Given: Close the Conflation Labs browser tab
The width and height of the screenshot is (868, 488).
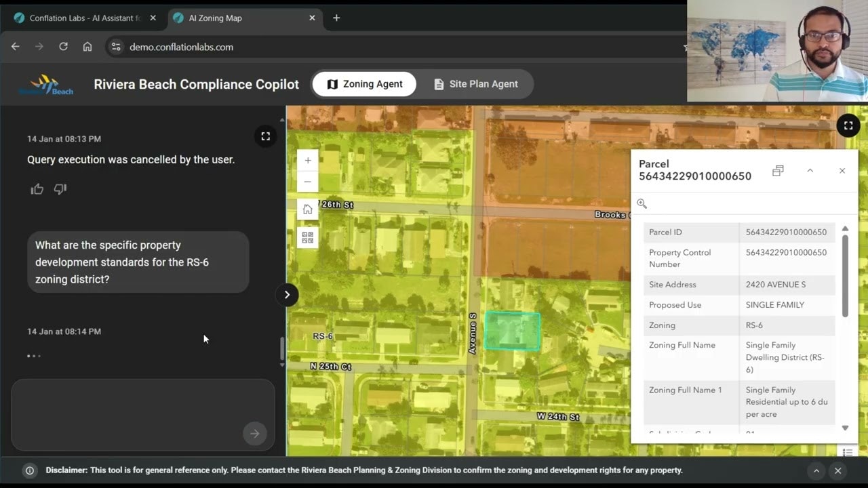Looking at the screenshot, I should (x=153, y=18).
